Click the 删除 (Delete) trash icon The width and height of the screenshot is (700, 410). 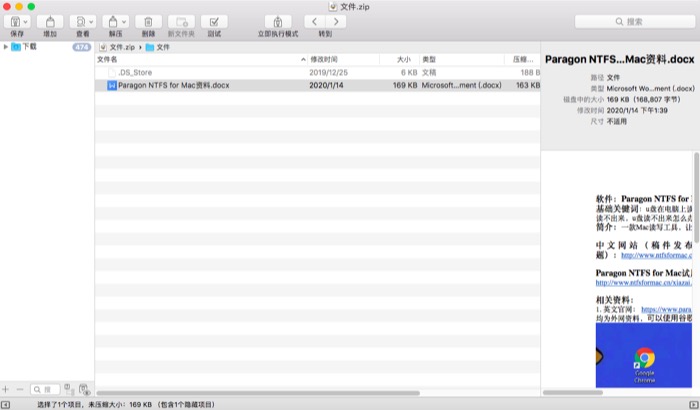click(x=148, y=21)
